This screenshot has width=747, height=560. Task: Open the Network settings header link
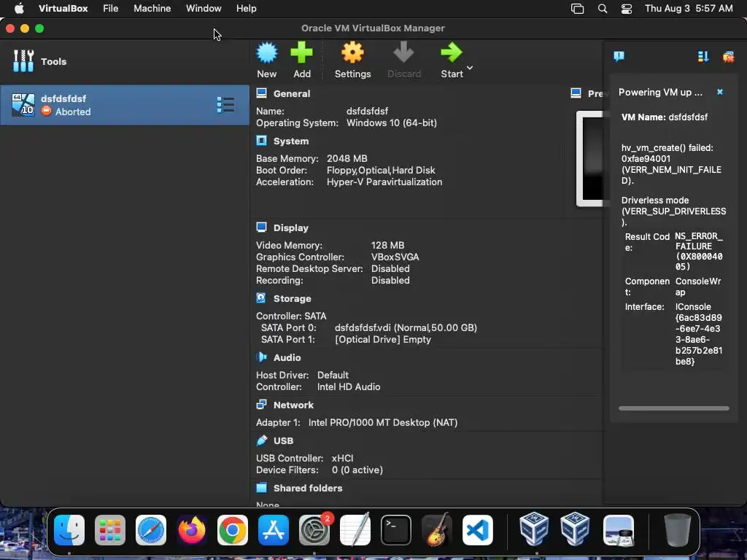[x=293, y=405]
